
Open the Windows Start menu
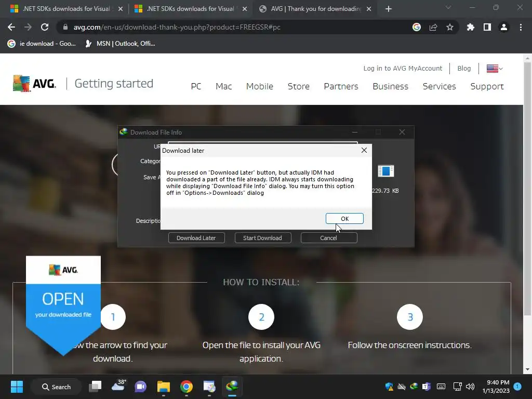(x=17, y=387)
